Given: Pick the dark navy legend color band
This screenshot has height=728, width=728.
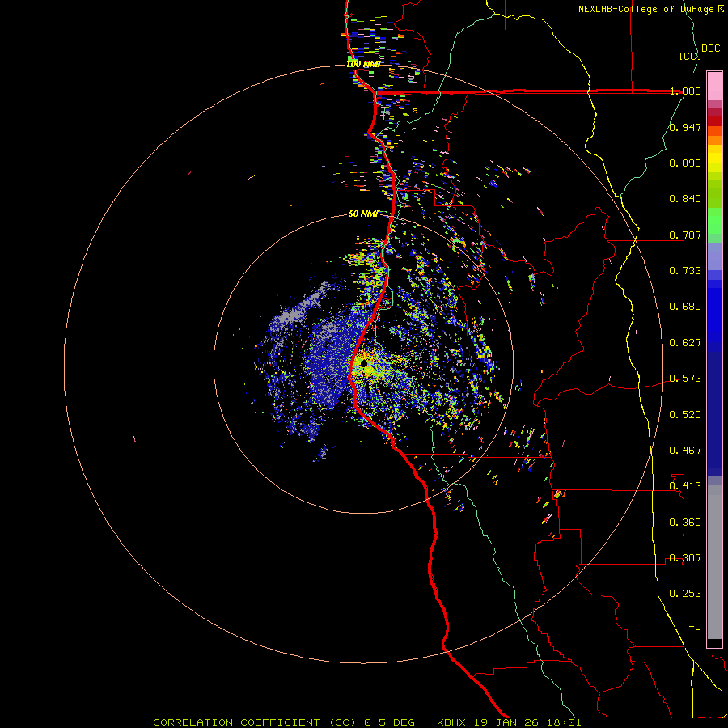Looking at the screenshot, I should tap(714, 408).
